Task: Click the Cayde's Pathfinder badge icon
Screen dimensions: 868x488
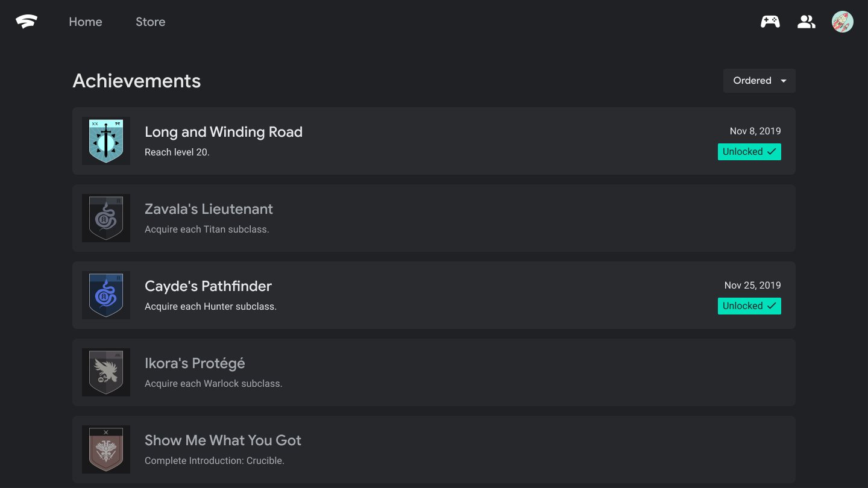Action: tap(106, 295)
